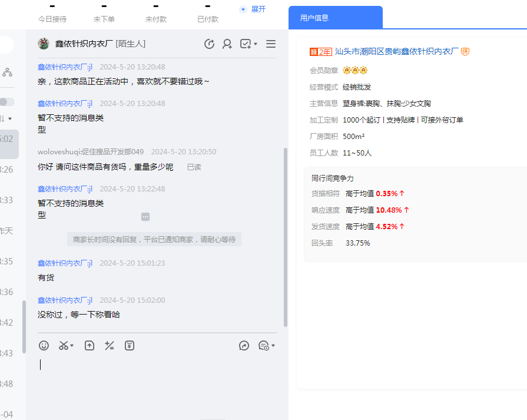The height and width of the screenshot is (420, 527).
Task: Open the emoji picker in chat toolbar
Action: tap(44, 346)
